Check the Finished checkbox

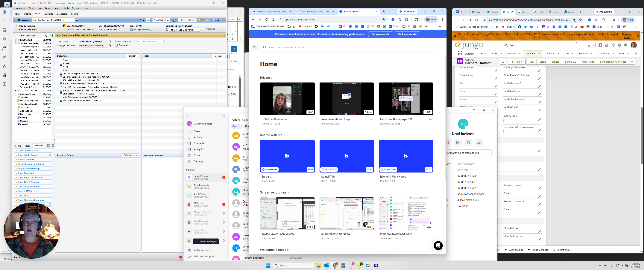point(116,45)
